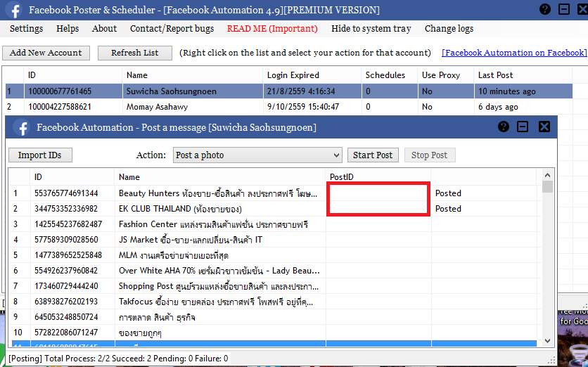Open the Settings menu
Viewport: 588px width, 367px height.
tap(26, 29)
